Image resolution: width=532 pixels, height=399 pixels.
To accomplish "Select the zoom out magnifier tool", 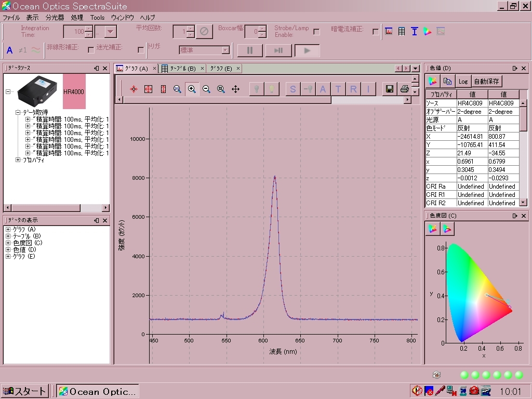I will (206, 89).
